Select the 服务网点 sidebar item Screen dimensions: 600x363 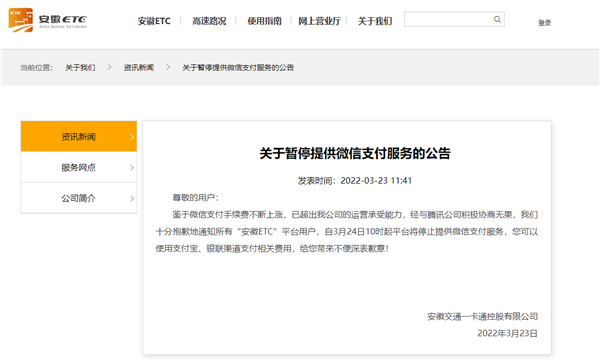(79, 167)
